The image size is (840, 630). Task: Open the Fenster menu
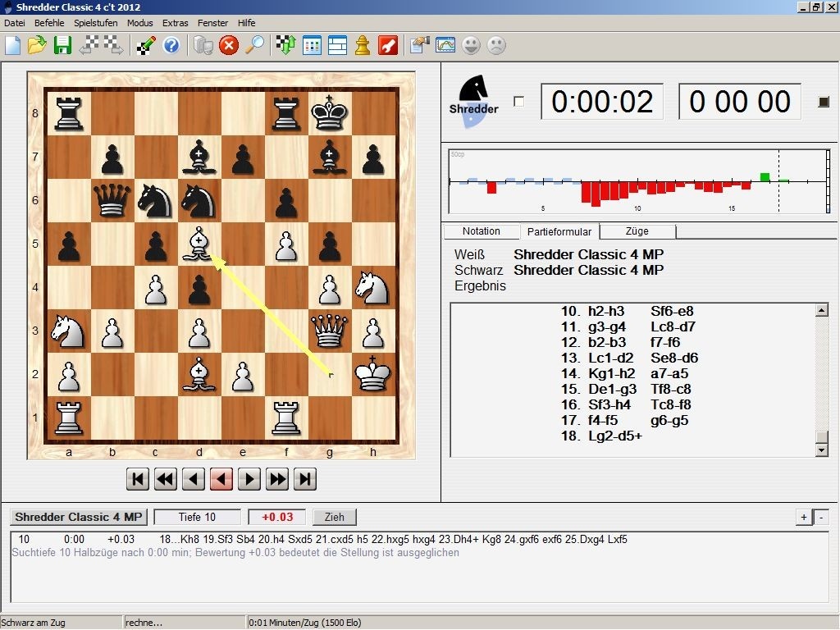coord(212,23)
